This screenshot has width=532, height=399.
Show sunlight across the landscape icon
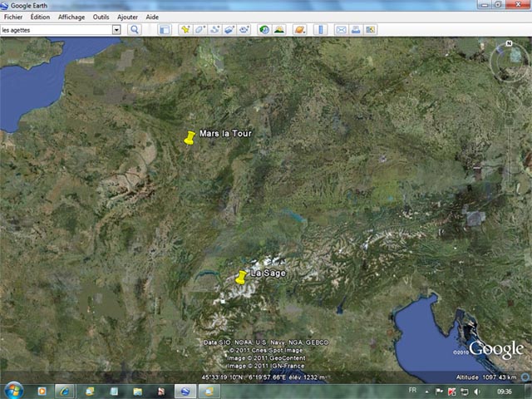pos(279,30)
